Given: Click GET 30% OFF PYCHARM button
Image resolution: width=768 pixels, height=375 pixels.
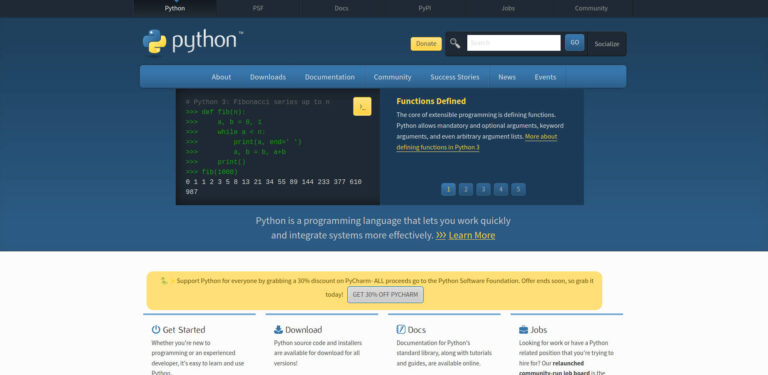Looking at the screenshot, I should pyautogui.click(x=385, y=295).
